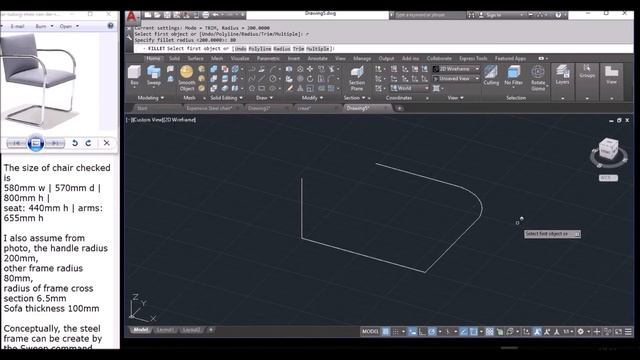
Task: Open the Help question mark icon
Action: coord(558,15)
